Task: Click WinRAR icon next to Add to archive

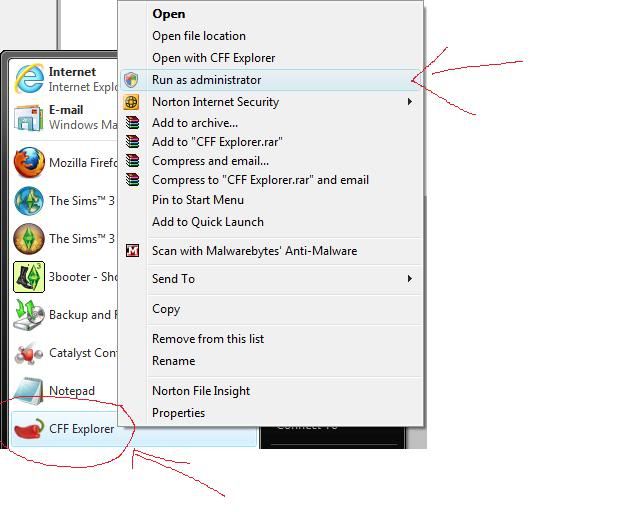Action: 132,122
